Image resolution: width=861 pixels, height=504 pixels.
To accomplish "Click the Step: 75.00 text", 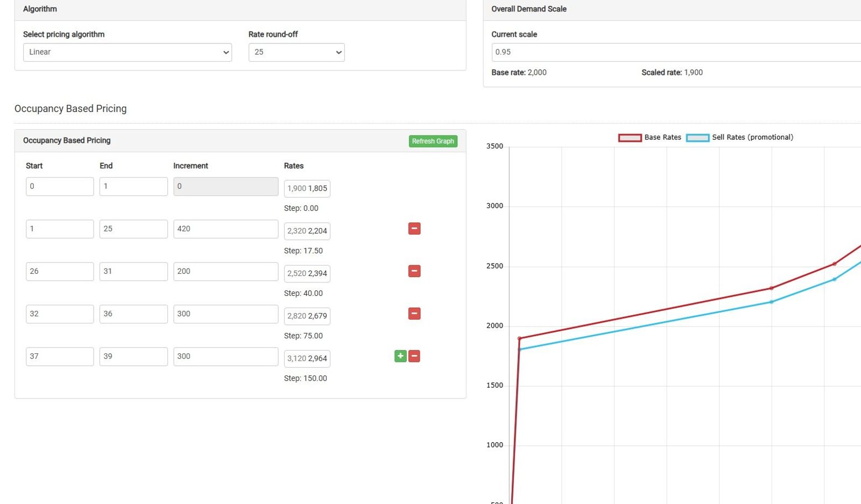I will pyautogui.click(x=304, y=336).
